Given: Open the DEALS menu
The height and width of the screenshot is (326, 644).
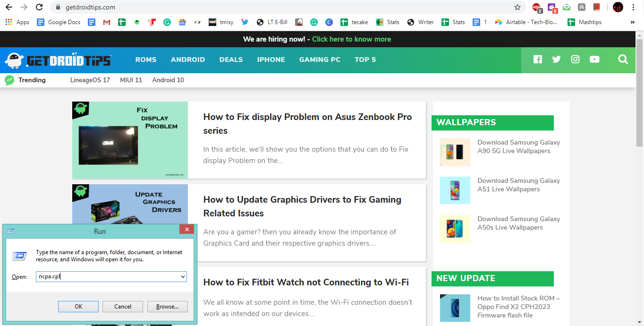Looking at the screenshot, I should [x=231, y=60].
